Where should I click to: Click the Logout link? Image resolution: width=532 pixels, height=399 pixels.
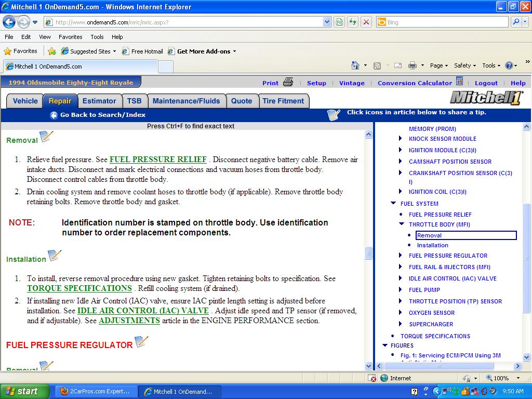[x=486, y=83]
